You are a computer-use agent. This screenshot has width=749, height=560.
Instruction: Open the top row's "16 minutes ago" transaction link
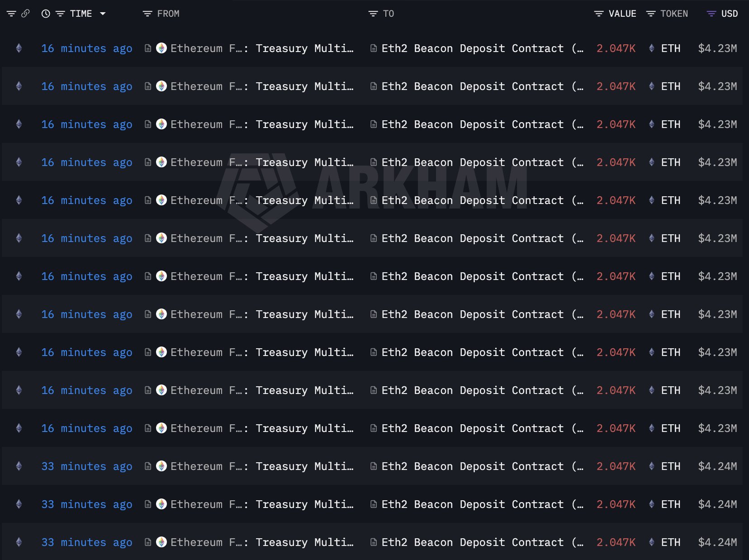pyautogui.click(x=87, y=48)
